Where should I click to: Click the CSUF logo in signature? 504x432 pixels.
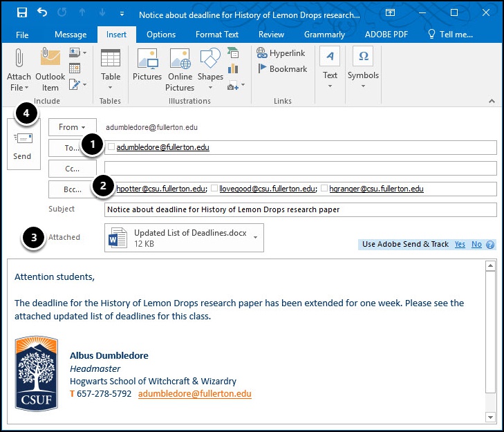[x=37, y=373]
